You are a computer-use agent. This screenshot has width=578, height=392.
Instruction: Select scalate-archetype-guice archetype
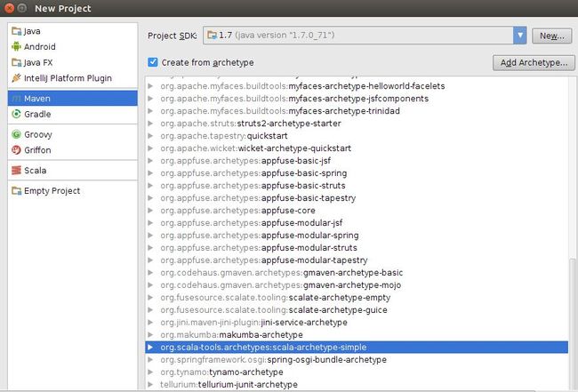[357, 310]
